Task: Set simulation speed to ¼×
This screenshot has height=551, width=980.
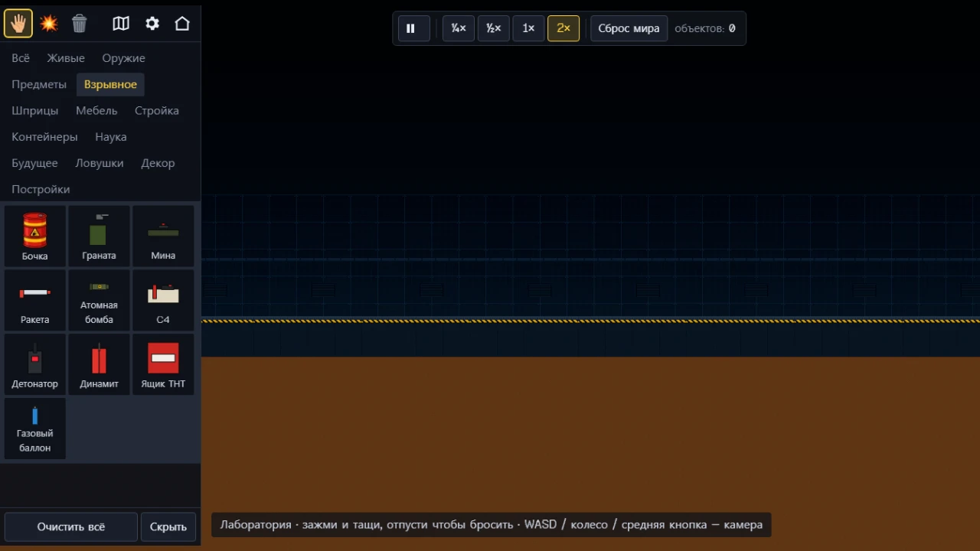Action: click(459, 28)
